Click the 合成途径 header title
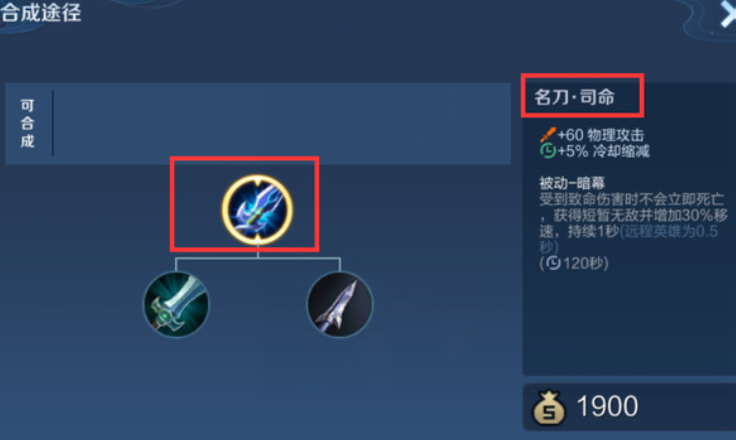This screenshot has height=440, width=736. point(41,13)
